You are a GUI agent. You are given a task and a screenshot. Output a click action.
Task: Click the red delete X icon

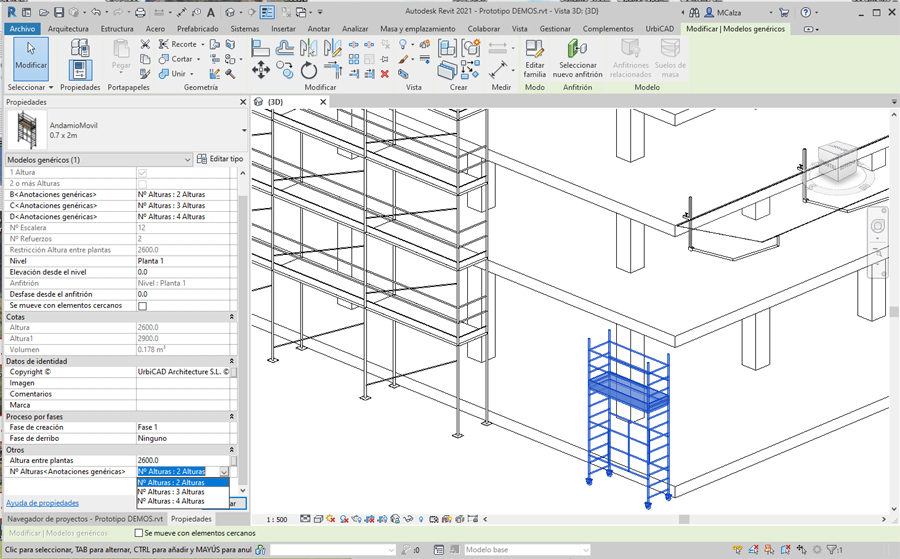[384, 74]
